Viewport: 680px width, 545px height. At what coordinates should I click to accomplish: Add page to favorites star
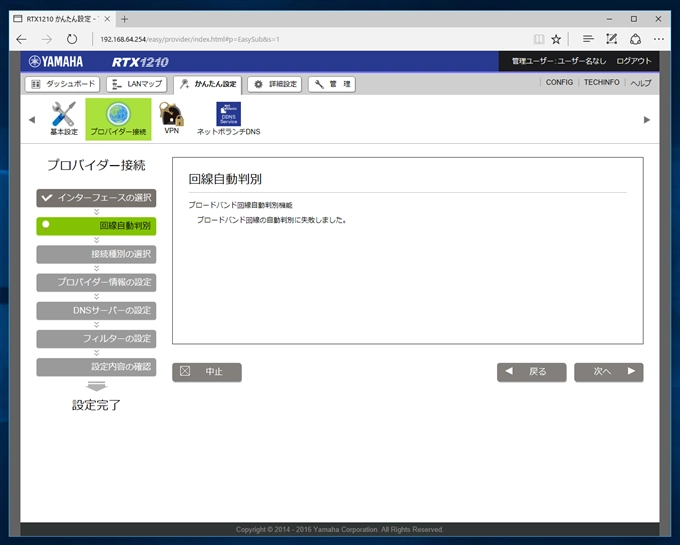coord(556,39)
